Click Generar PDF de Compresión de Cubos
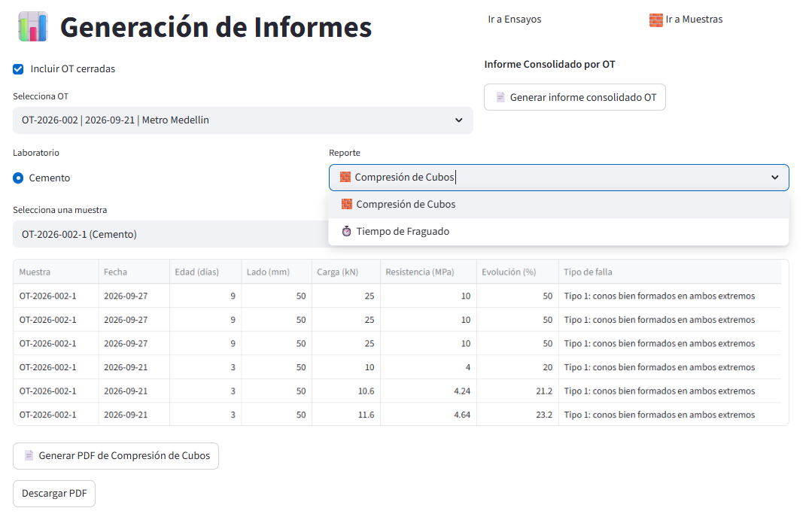812x517 pixels. (x=116, y=456)
